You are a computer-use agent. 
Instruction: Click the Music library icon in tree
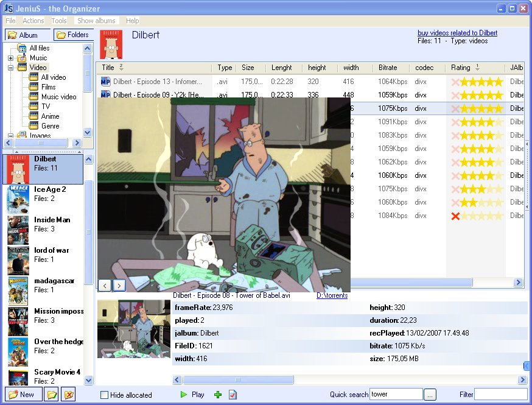pyautogui.click(x=22, y=58)
